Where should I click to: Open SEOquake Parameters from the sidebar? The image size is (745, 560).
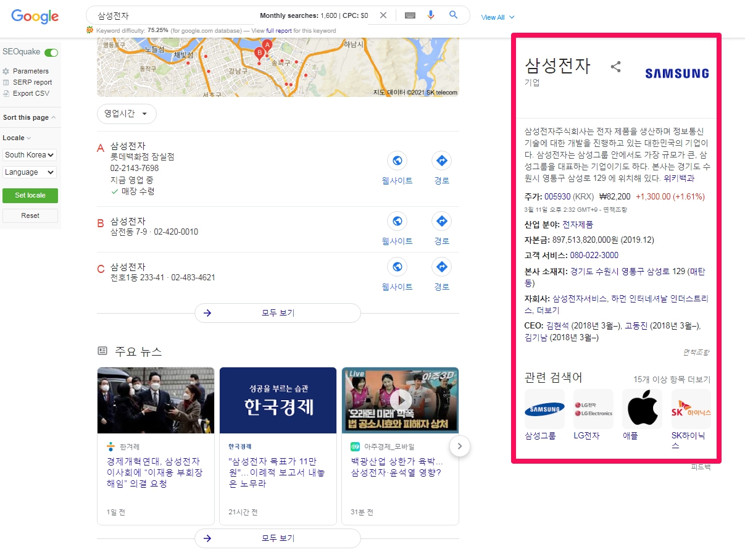28,71
